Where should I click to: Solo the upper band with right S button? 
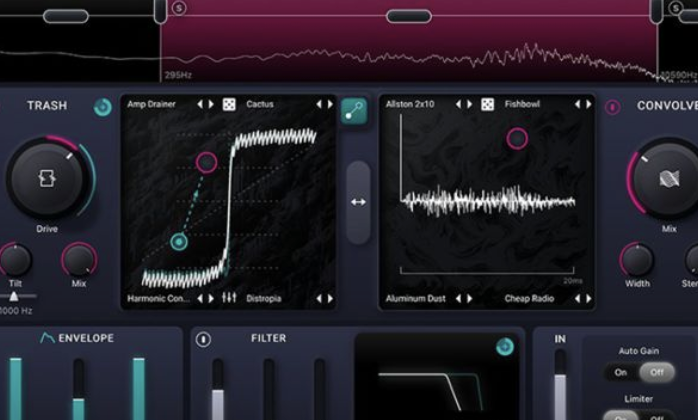[x=676, y=8]
